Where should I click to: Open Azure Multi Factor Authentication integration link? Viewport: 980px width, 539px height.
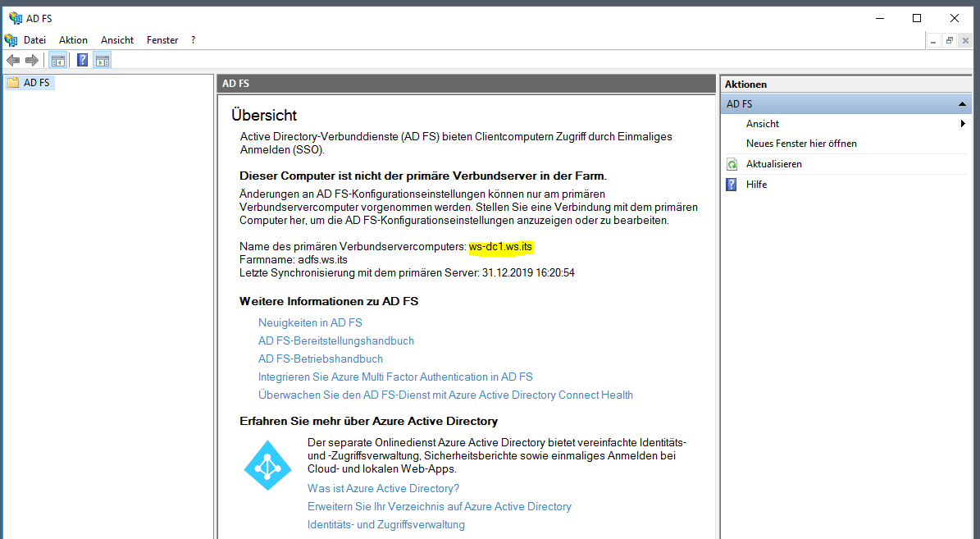[395, 377]
